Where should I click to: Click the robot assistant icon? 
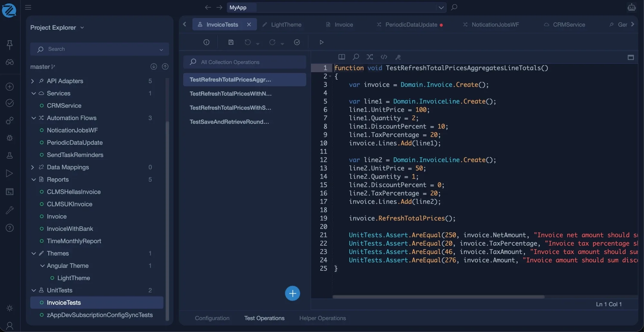[x=631, y=7]
